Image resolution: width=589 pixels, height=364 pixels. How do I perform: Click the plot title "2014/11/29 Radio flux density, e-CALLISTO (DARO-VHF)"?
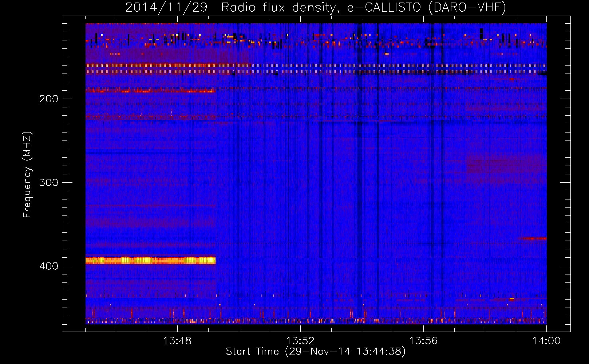point(316,7)
